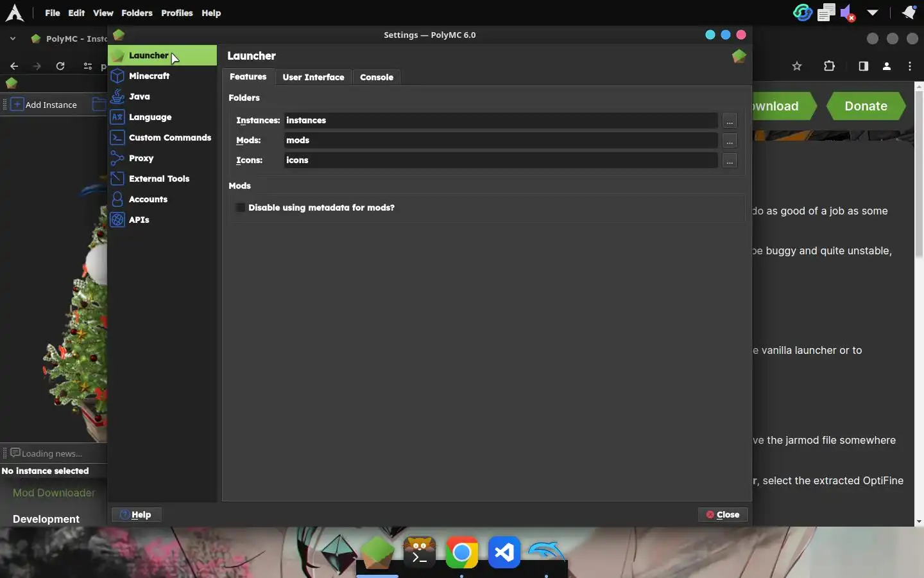
Task: Click the Download button on the webpage
Action: (783, 107)
